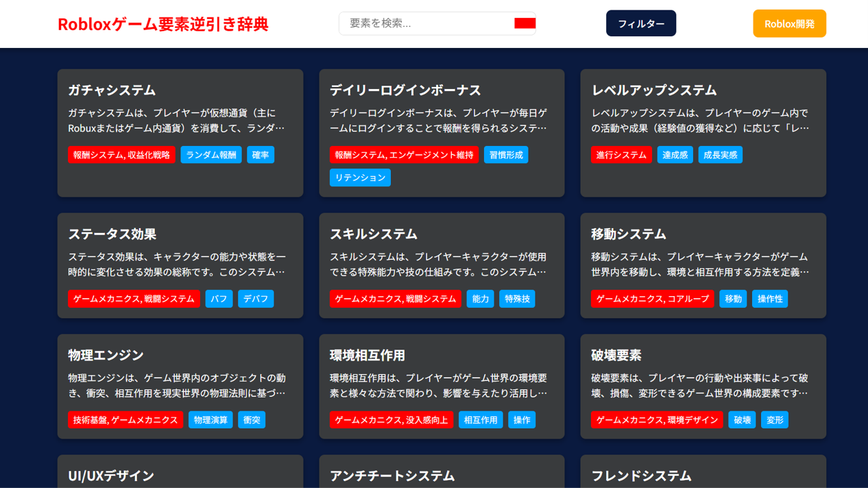Open the 物理エンジン card title
Viewport: 868px width, 488px height.
106,355
